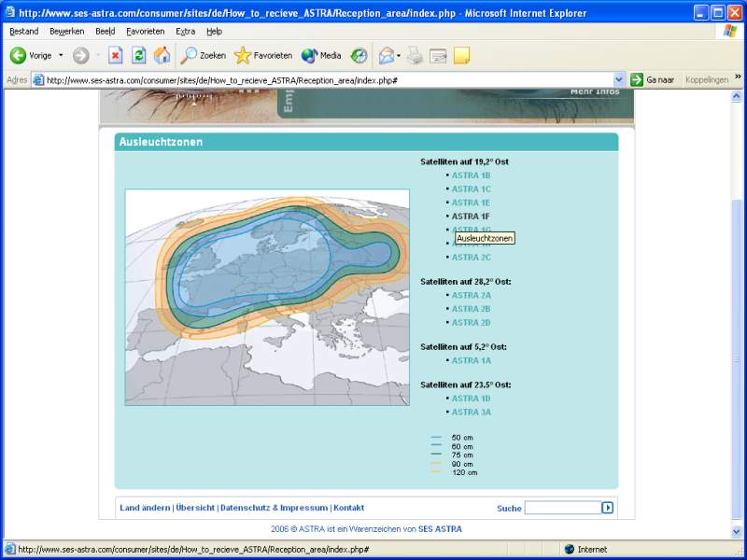Click the 50 cm legend entry
747x560 pixels.
click(452, 438)
